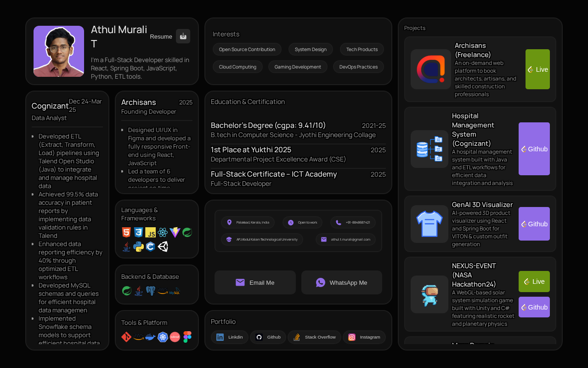
Task: Select the Open Source Contribution interest chip
Action: click(247, 49)
